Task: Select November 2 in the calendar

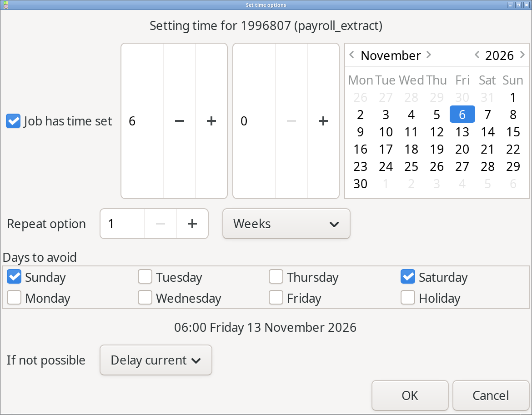Action: point(360,115)
